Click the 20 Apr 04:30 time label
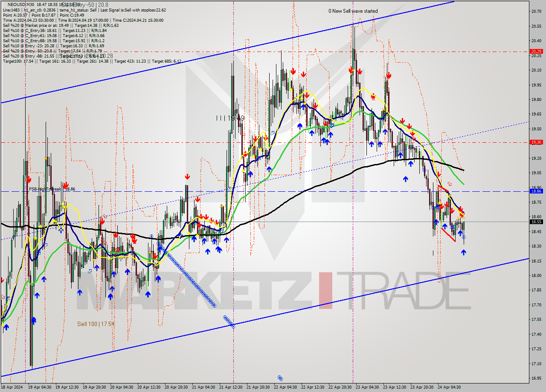546x392 pixels. (x=122, y=387)
